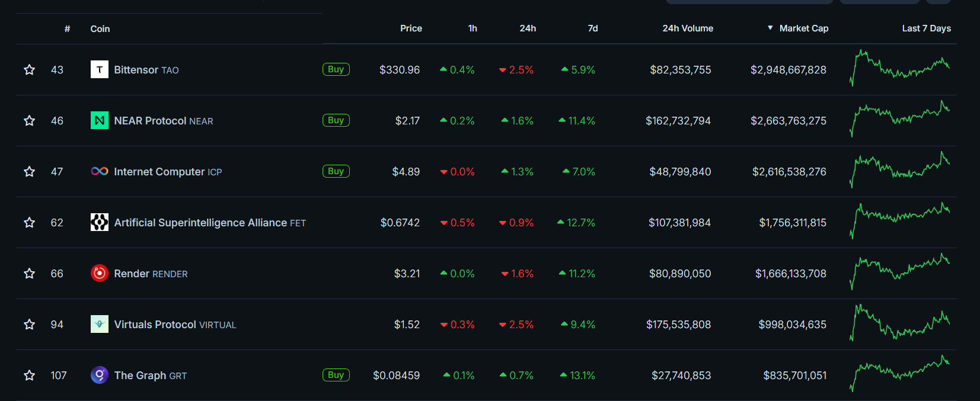Select Bittensor 24h volume $82,353,755
The height and width of the screenshot is (401, 980).
pyautogui.click(x=681, y=70)
